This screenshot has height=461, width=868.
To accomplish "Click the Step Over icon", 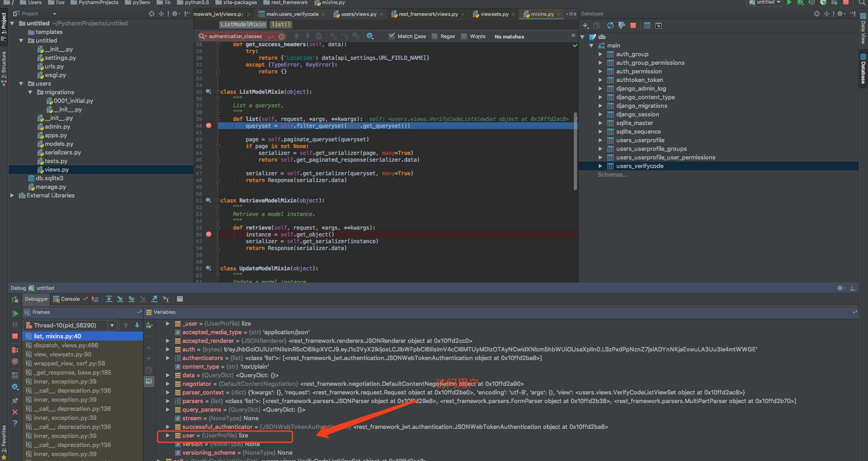I will click(x=109, y=299).
